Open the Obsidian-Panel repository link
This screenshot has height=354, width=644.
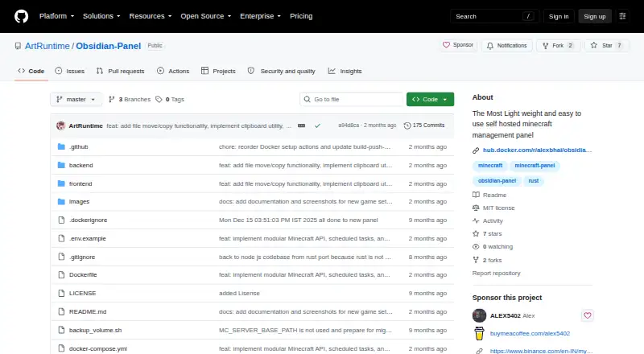tap(109, 46)
